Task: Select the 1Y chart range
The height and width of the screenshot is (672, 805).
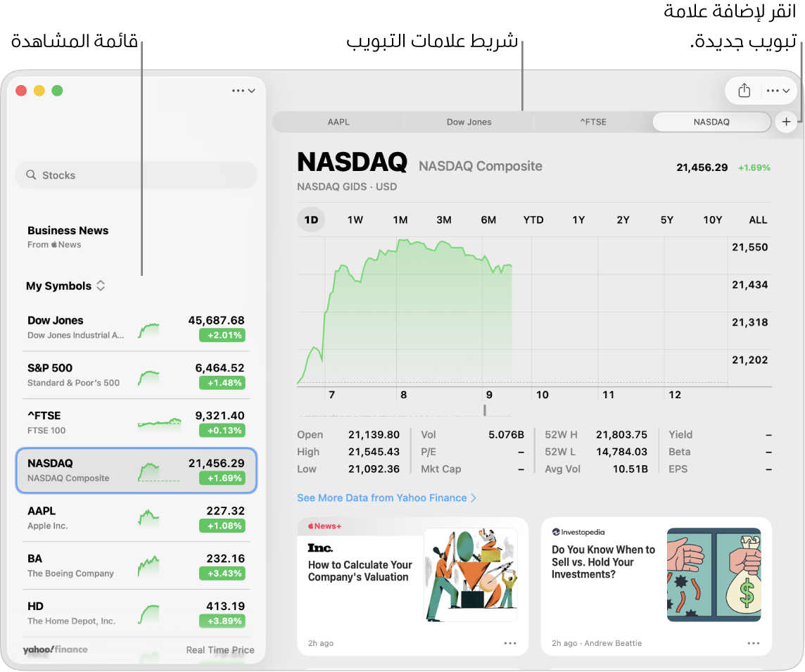Action: coord(578,220)
